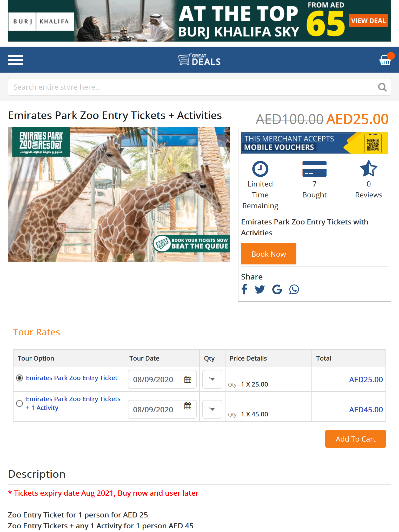Open quantity dropdown for Entry Ticket row
Screen dimensions: 399x532
[212, 379]
